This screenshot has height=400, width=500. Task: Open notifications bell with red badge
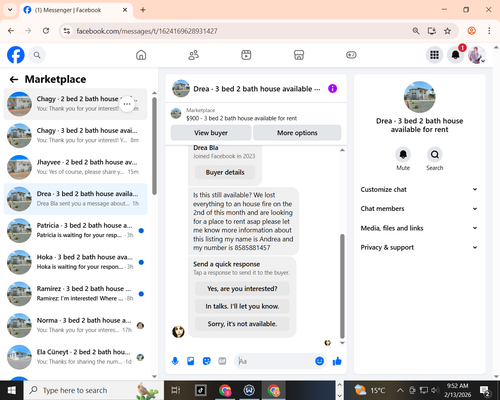pos(456,55)
